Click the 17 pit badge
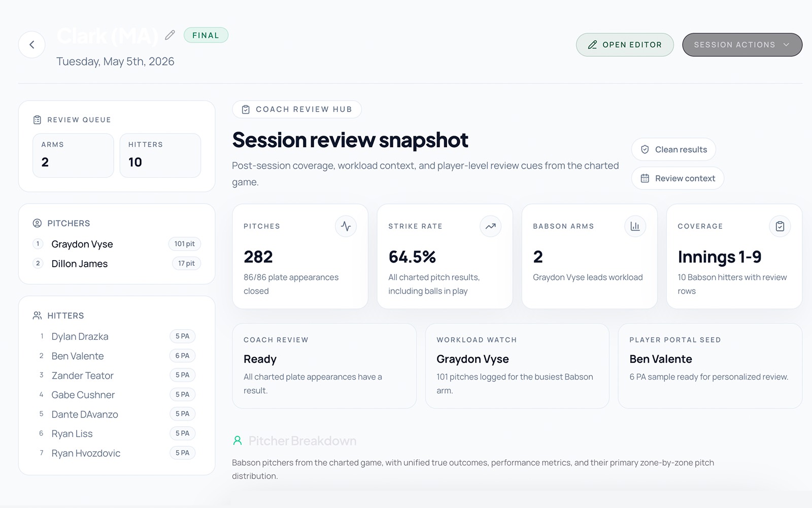 pyautogui.click(x=186, y=263)
